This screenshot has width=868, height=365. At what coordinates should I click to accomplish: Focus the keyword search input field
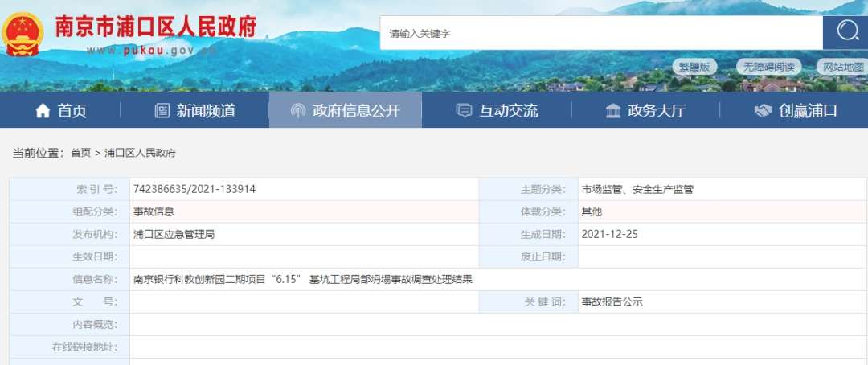coord(601,33)
